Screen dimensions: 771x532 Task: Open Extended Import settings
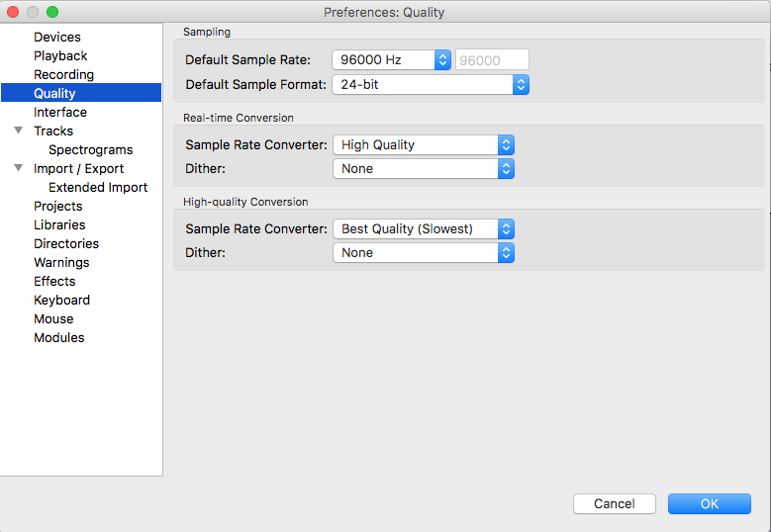pyautogui.click(x=98, y=187)
